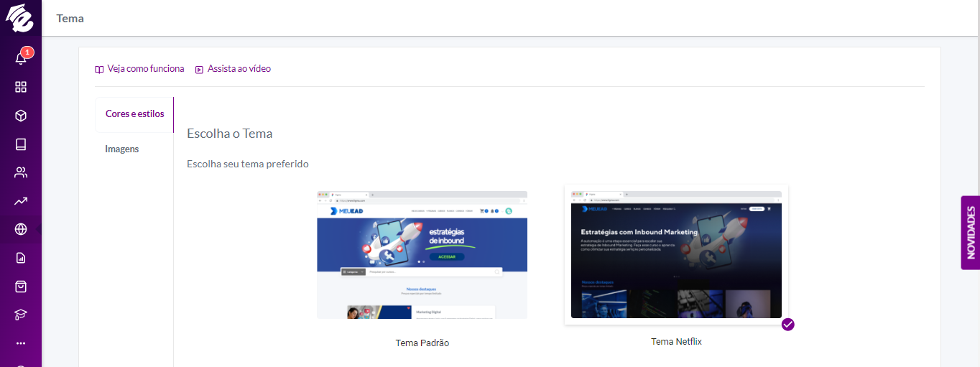
Task: Open the cube products icon
Action: [x=21, y=116]
